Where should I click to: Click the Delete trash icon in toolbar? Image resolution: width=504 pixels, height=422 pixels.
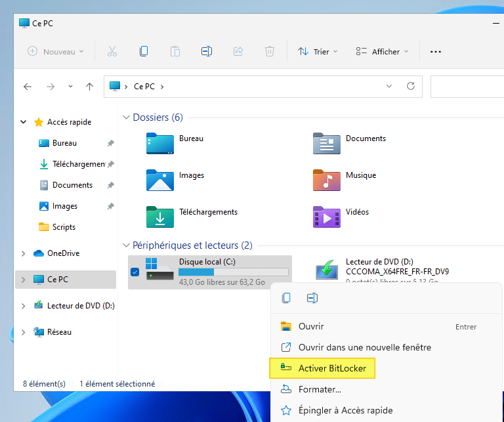pos(270,51)
